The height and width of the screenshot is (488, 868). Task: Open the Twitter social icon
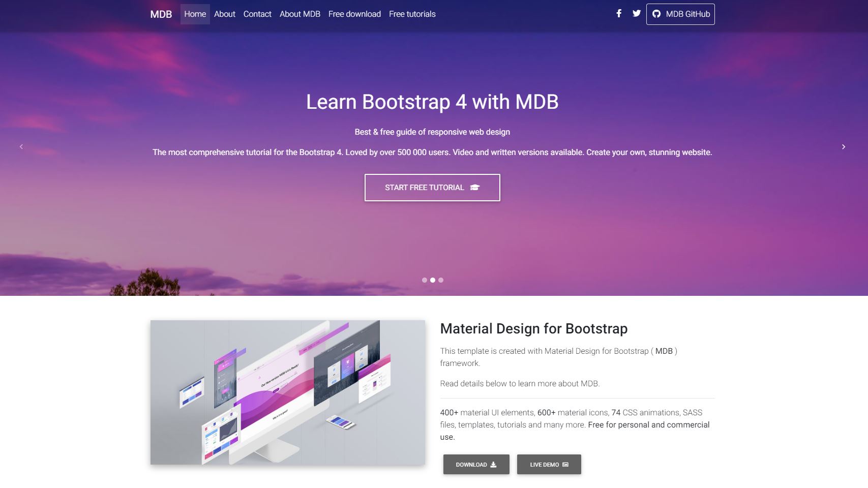click(x=636, y=14)
